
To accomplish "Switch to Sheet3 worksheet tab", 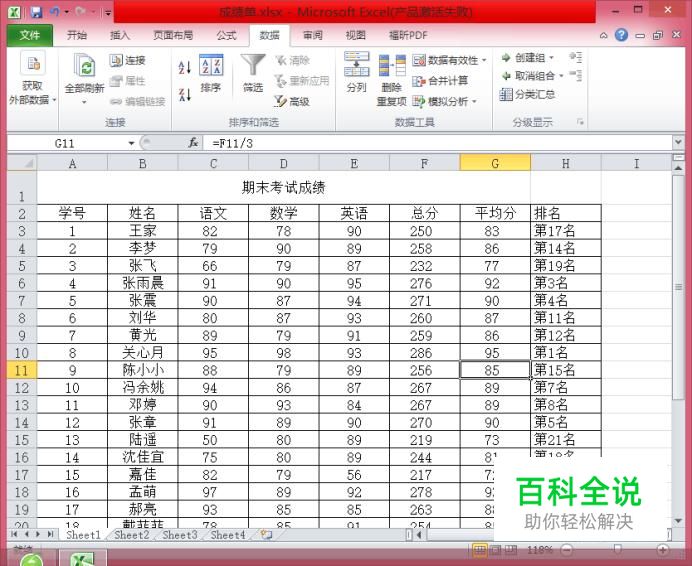I will pyautogui.click(x=180, y=535).
